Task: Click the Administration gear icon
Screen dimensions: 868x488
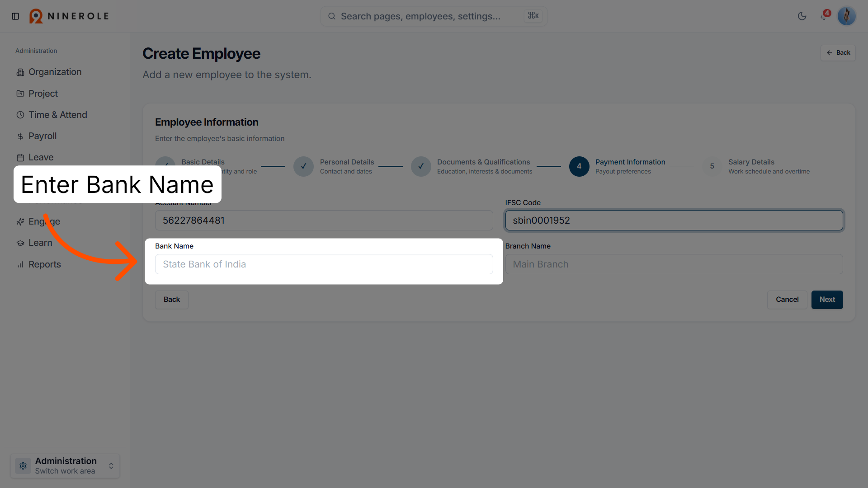Action: click(x=23, y=466)
